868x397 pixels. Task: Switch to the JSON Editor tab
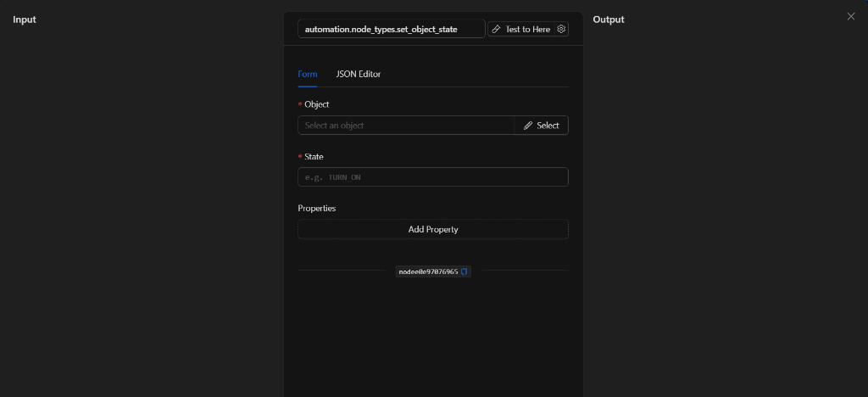coord(359,74)
